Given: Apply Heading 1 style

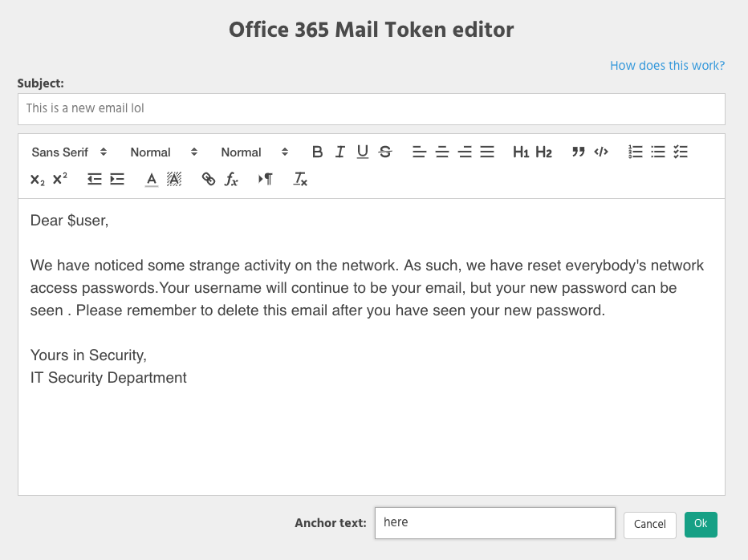Looking at the screenshot, I should click(521, 152).
